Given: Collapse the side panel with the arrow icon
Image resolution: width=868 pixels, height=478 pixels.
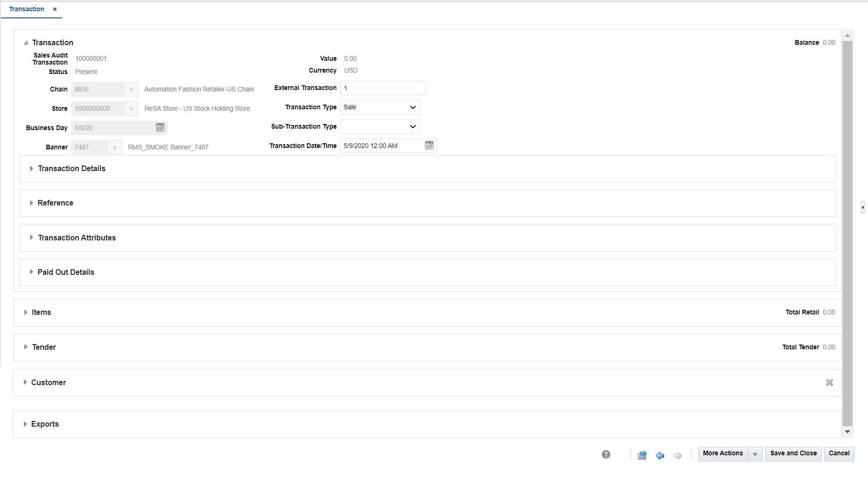Looking at the screenshot, I should coord(862,207).
